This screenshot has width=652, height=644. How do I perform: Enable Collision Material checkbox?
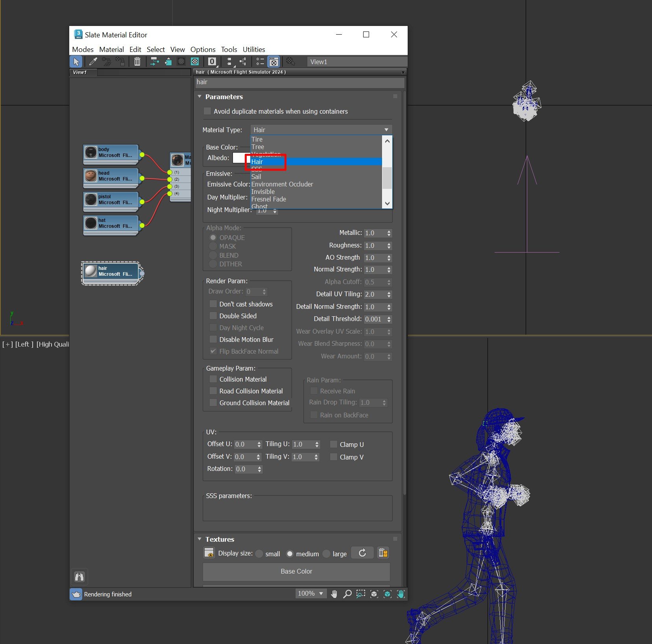213,379
